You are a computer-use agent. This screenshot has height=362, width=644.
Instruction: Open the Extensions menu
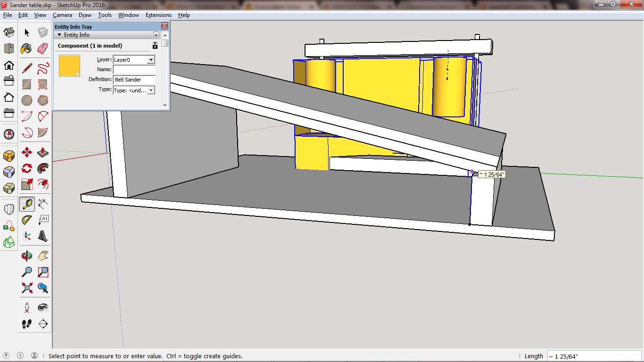pos(158,15)
